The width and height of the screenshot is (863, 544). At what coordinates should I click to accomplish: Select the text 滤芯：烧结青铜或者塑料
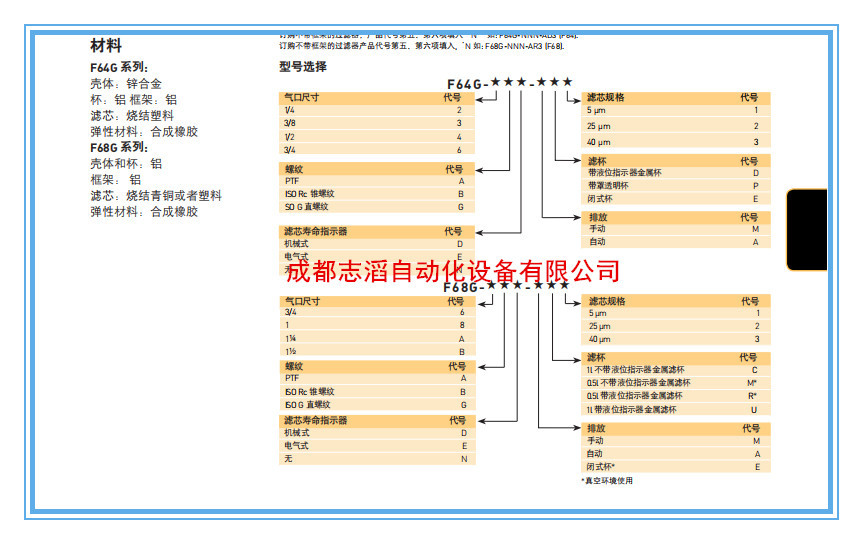[x=156, y=195]
